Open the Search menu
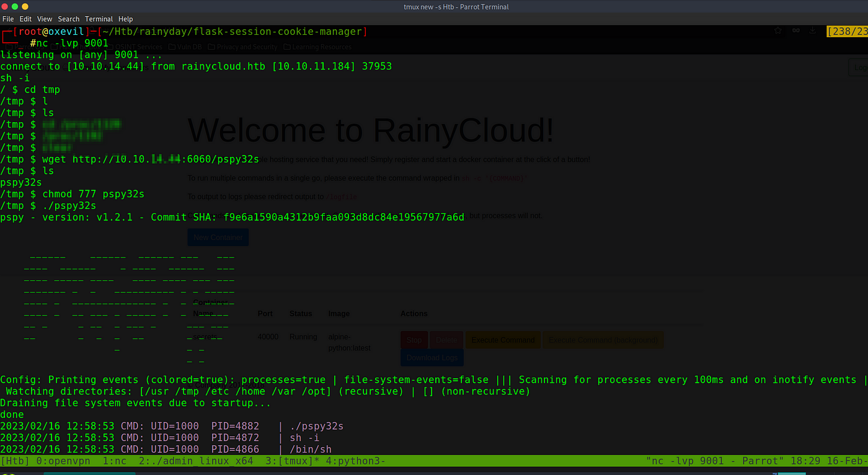Screen dimensions: 868x475 [x=69, y=19]
